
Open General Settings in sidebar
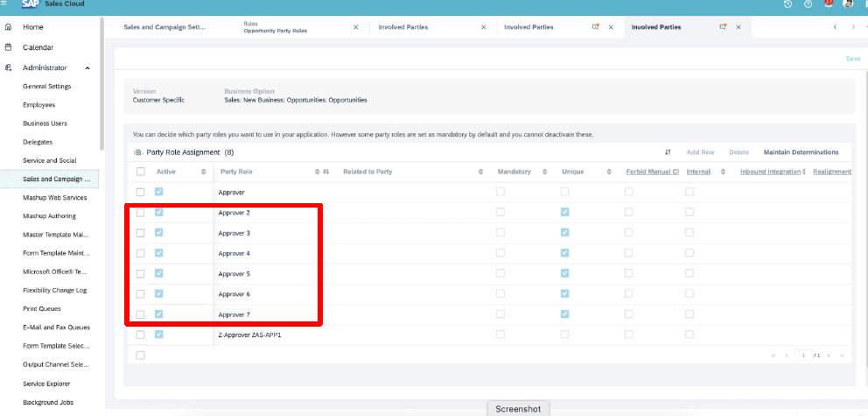[47, 87]
